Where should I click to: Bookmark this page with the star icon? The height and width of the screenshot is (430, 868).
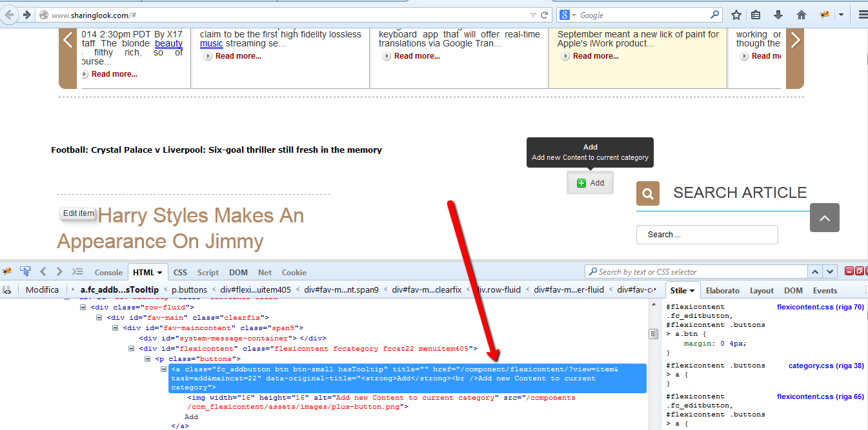pyautogui.click(x=736, y=15)
